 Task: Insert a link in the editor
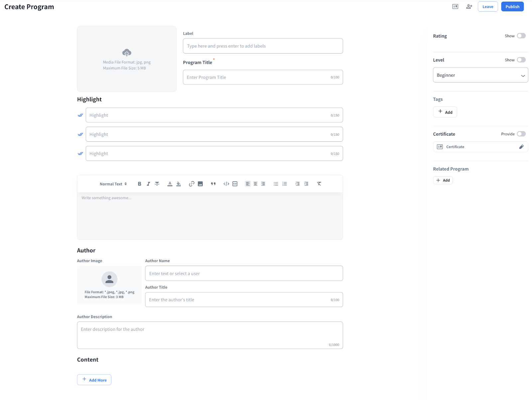coord(192,184)
